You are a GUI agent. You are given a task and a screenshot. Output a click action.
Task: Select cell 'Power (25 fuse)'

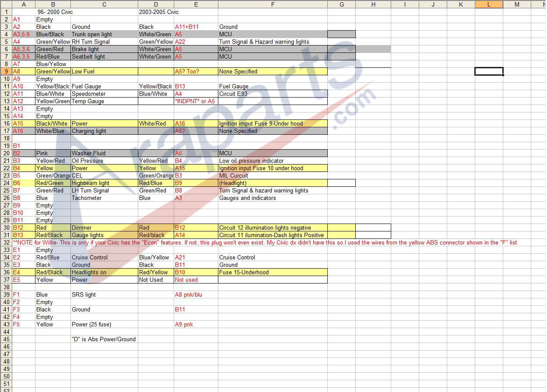click(104, 324)
